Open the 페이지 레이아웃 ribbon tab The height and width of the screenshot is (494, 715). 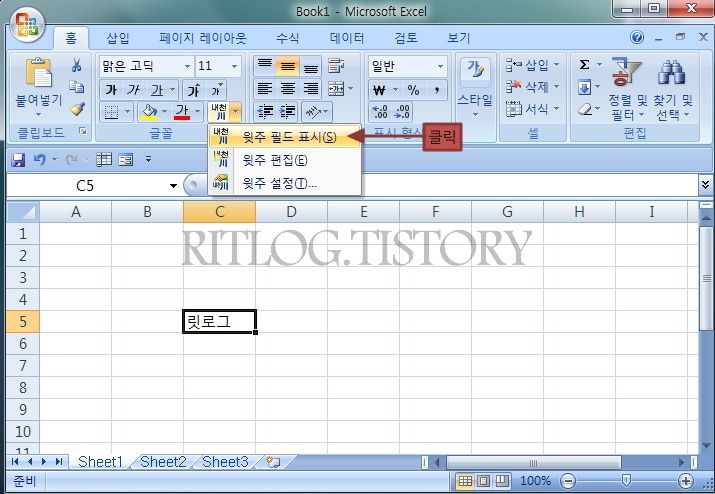(202, 38)
